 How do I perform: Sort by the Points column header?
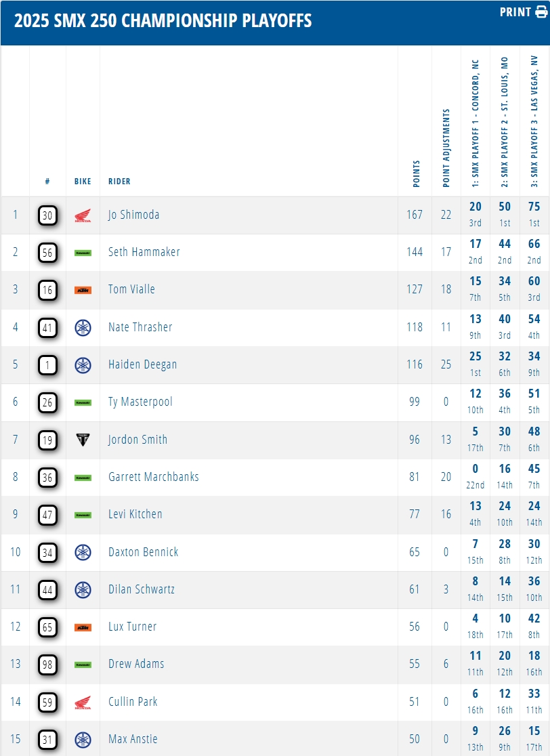coord(417,174)
